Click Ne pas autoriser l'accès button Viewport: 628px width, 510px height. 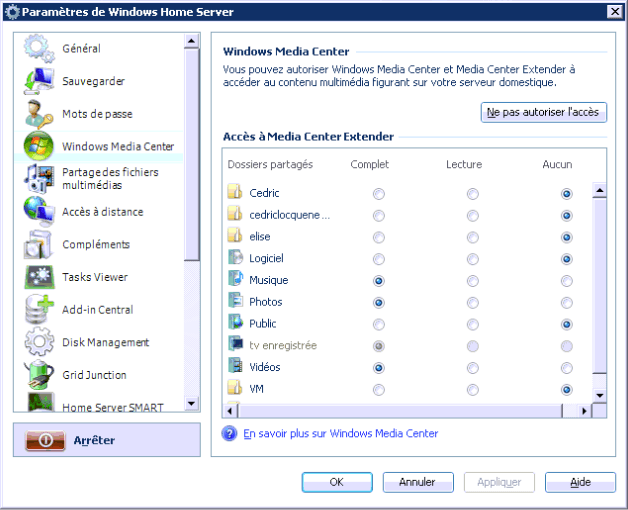click(x=543, y=112)
